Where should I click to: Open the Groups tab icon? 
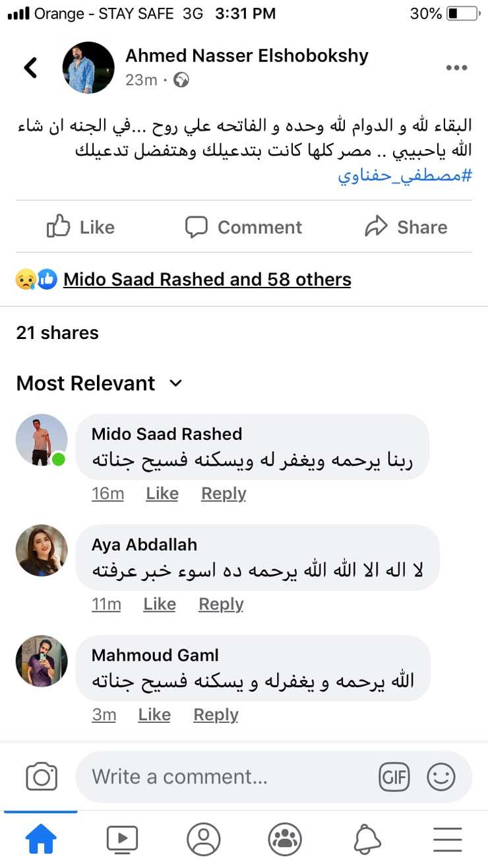coord(285,840)
